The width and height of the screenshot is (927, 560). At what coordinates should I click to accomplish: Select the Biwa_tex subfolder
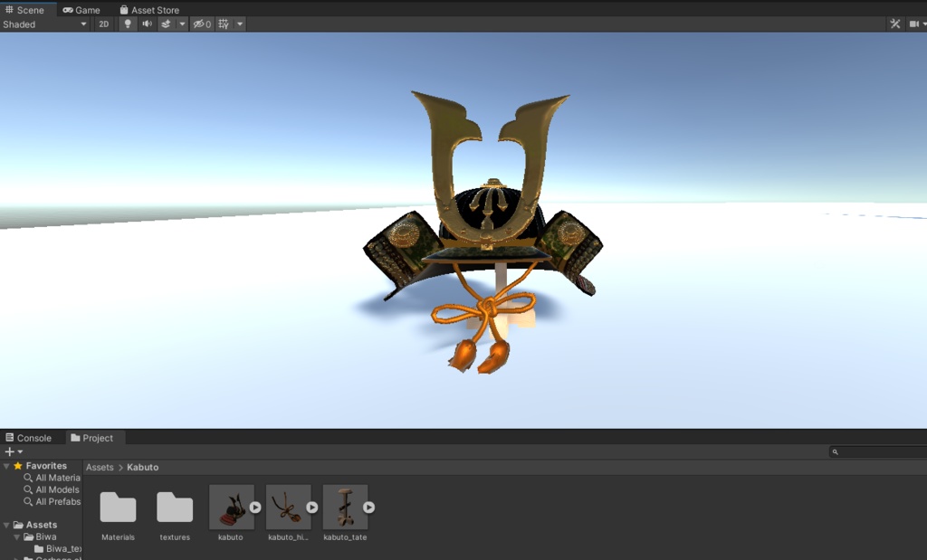click(x=58, y=549)
